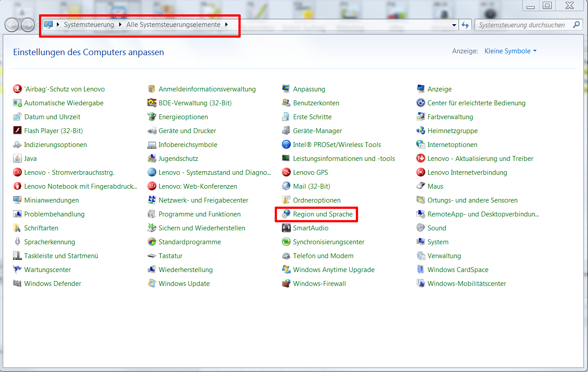The width and height of the screenshot is (588, 372).
Task: Open the Windows Update icon
Action: click(151, 283)
